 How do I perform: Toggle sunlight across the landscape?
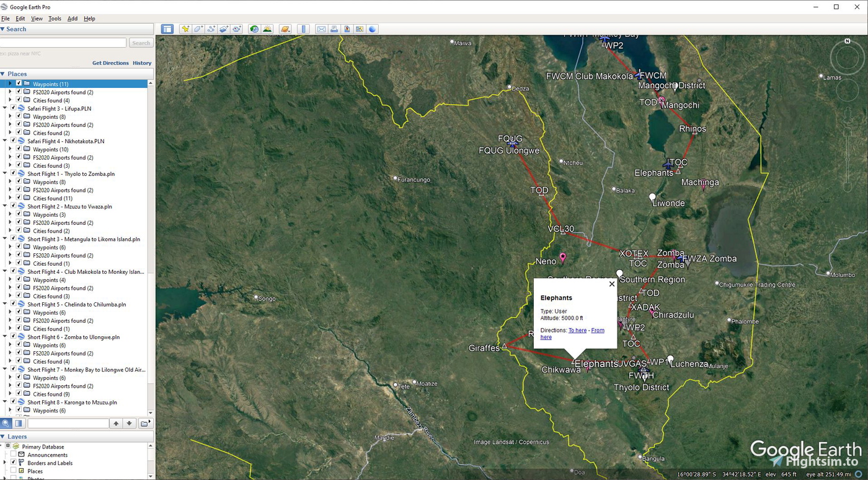pyautogui.click(x=267, y=29)
